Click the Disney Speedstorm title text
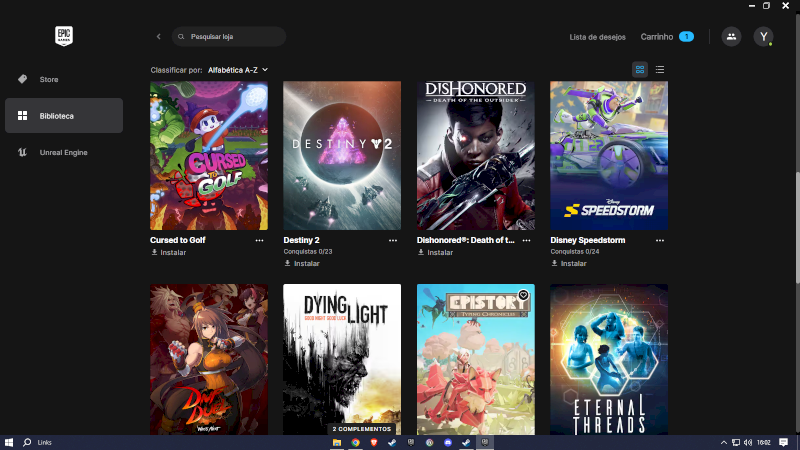This screenshot has height=450, width=800. 588,240
